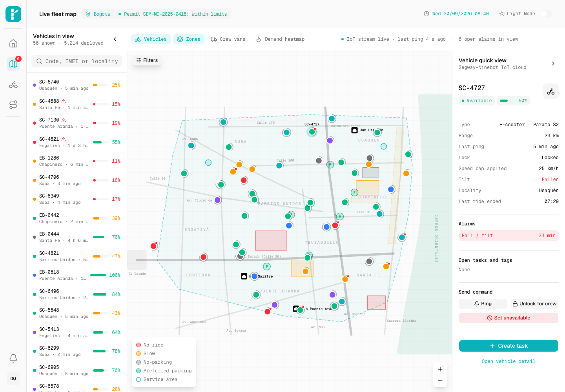Click the e-scooter icon beside SC-4727
565x392 pixels.
(551, 91)
